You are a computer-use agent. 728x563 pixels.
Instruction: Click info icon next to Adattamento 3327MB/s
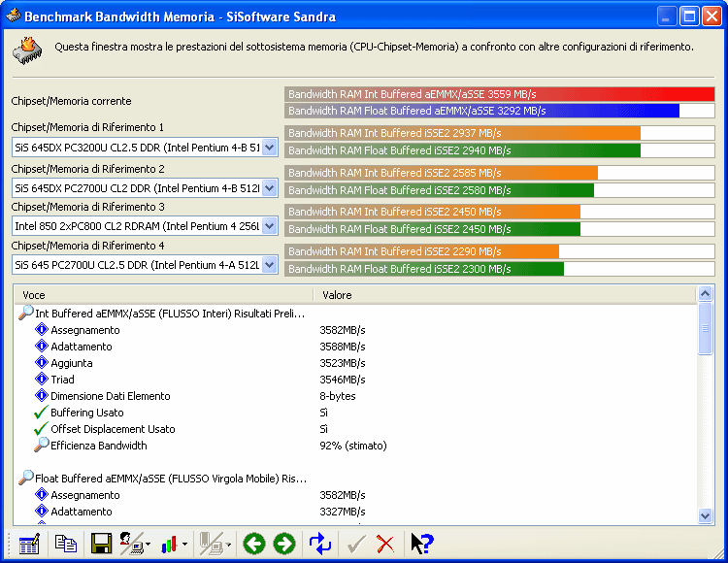pyautogui.click(x=42, y=511)
